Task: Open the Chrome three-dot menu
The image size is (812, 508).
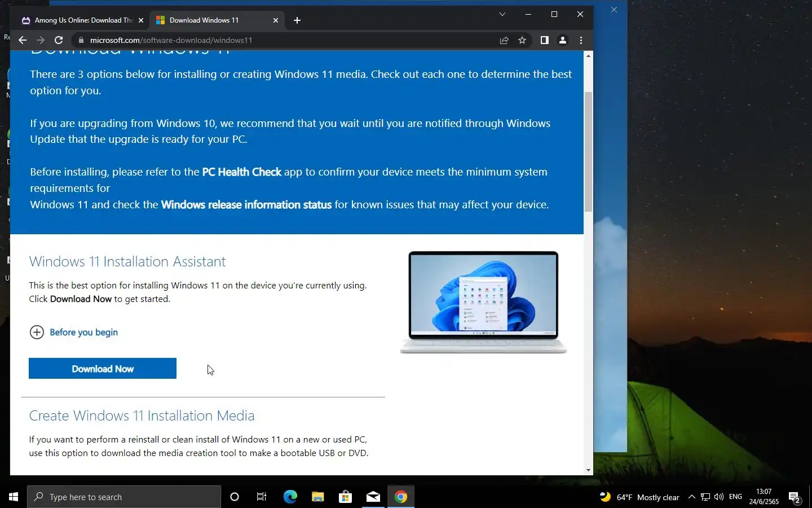Action: tap(581, 40)
